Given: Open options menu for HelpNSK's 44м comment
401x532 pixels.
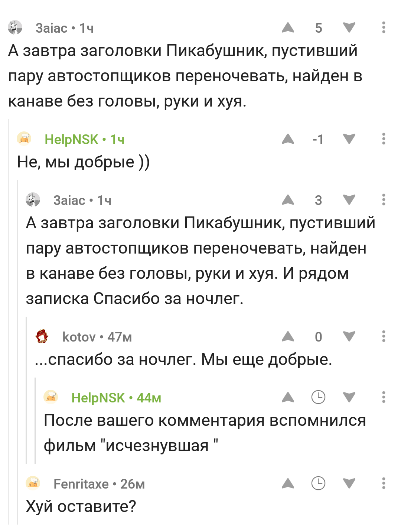Looking at the screenshot, I should pyautogui.click(x=384, y=398).
